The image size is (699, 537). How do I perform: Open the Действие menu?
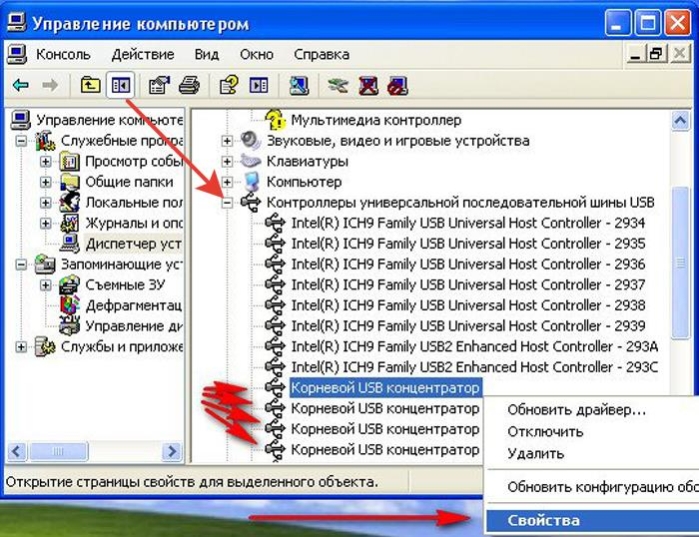pos(143,54)
